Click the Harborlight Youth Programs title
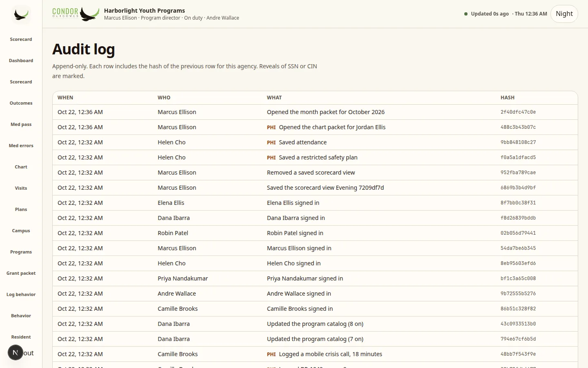 (x=145, y=11)
